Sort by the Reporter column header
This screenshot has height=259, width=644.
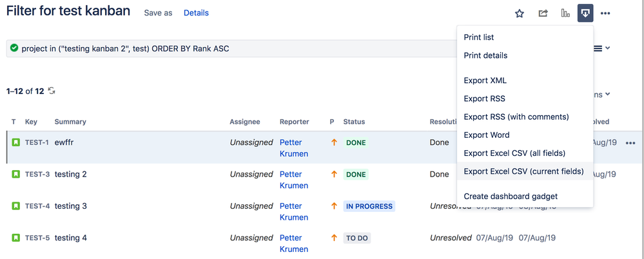coord(295,122)
